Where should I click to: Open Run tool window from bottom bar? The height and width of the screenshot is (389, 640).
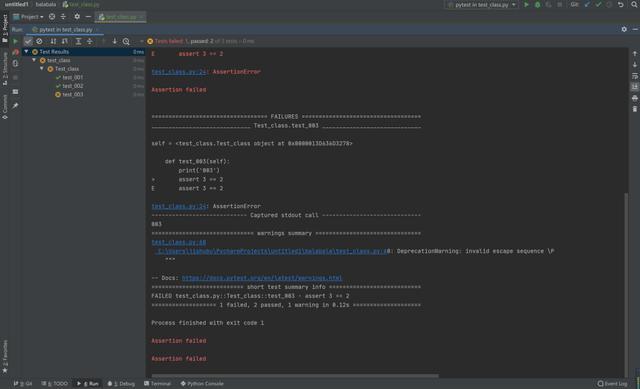pos(88,384)
